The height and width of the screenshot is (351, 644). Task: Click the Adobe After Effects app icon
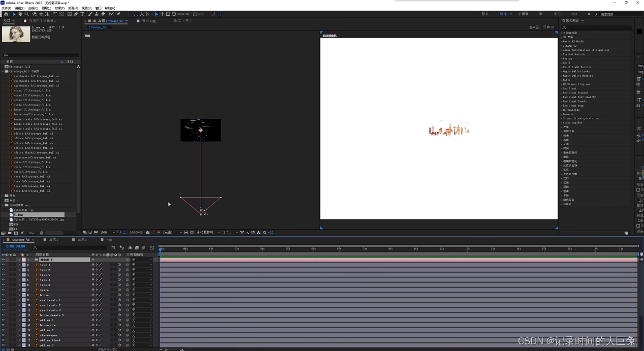[x=3, y=3]
